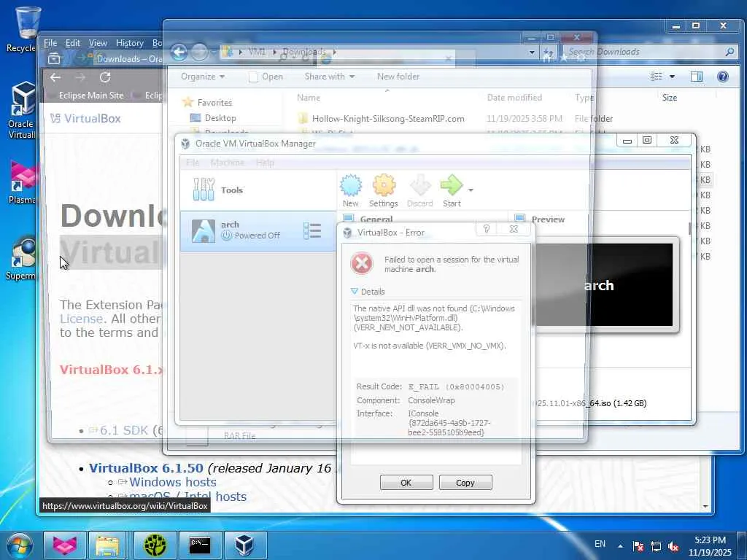Click the help question mark in the error dialog
The height and width of the screenshot is (560, 747).
pos(487,229)
